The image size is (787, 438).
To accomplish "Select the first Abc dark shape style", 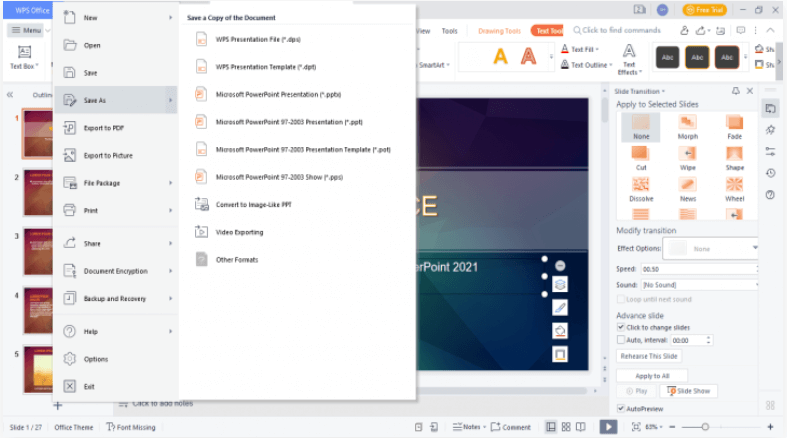I will (x=667, y=57).
